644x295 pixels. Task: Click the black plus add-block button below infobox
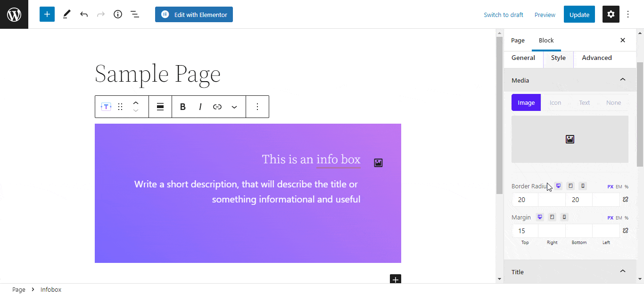[x=396, y=279]
